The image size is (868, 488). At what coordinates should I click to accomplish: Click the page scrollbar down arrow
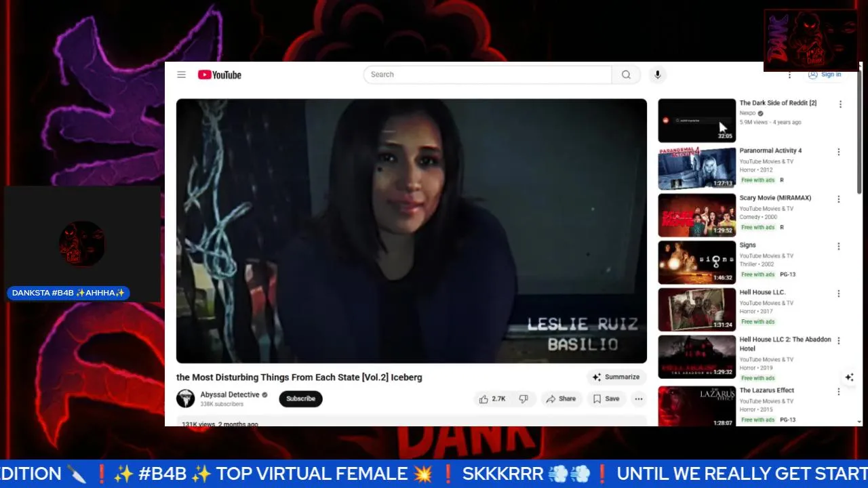pos(860,422)
